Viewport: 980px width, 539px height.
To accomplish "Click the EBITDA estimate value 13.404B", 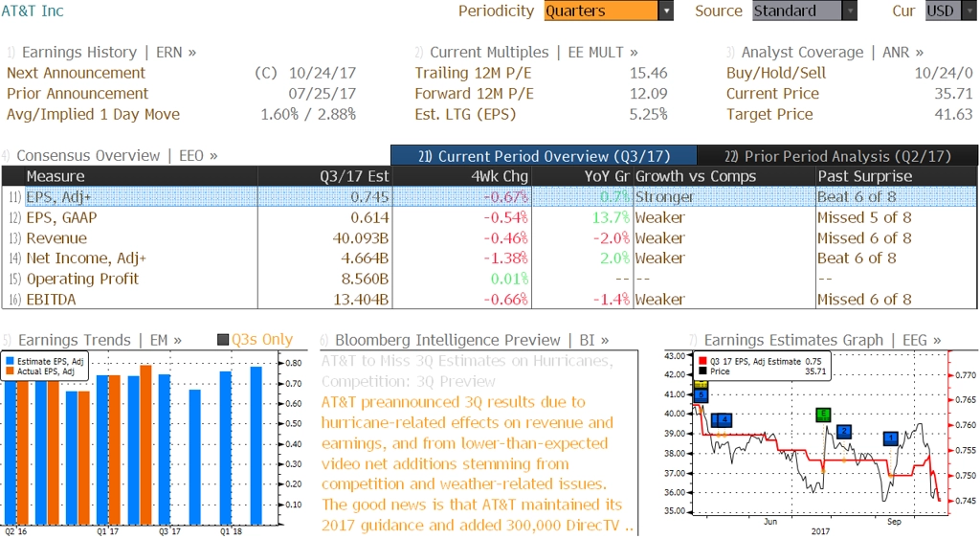I will tap(361, 300).
